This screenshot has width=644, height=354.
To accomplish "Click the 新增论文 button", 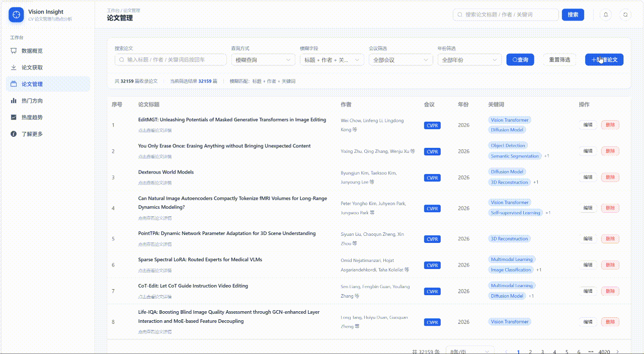I will [x=604, y=60].
